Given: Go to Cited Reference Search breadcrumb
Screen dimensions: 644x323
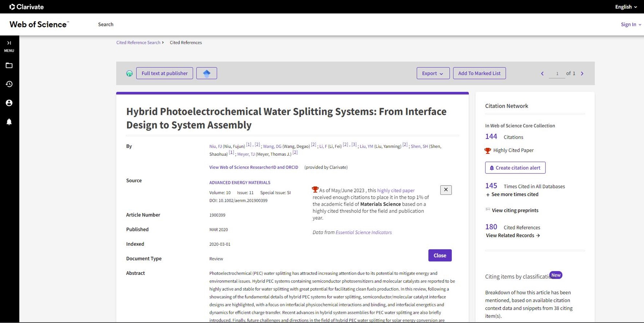Looking at the screenshot, I should click(x=138, y=42).
